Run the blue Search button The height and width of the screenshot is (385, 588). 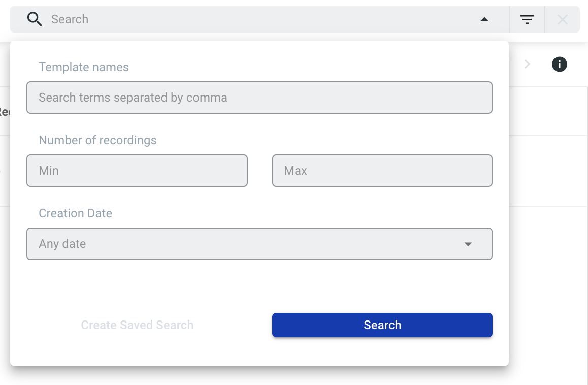382,325
